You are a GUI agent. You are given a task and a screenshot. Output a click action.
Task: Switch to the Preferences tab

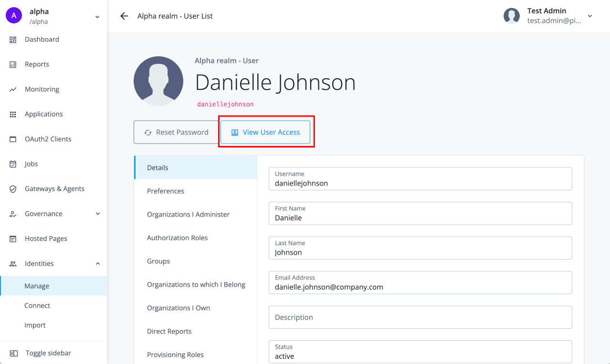coord(166,191)
